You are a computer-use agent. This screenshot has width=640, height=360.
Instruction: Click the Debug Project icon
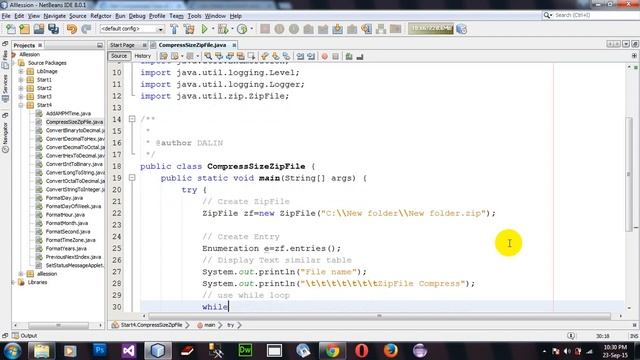[x=223, y=29]
